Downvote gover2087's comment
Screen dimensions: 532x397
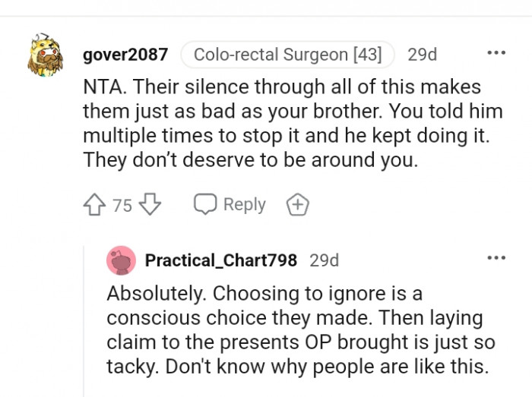(150, 205)
